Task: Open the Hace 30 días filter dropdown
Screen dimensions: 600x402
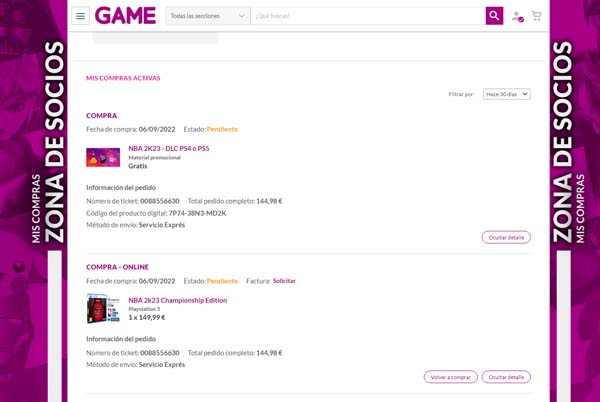Action: pyautogui.click(x=507, y=94)
